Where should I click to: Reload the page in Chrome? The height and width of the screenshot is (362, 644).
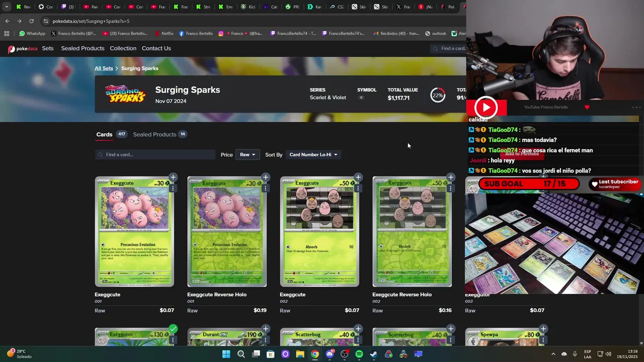pyautogui.click(x=31, y=21)
